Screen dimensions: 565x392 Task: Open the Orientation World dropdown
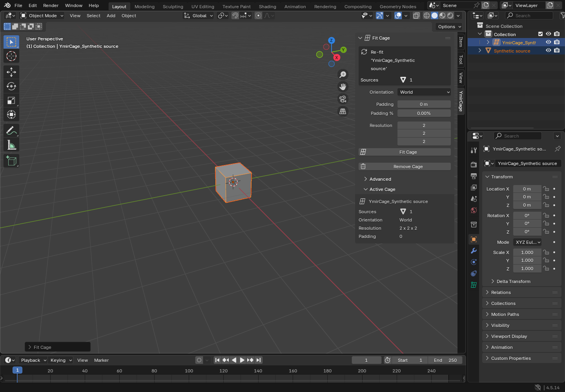424,92
